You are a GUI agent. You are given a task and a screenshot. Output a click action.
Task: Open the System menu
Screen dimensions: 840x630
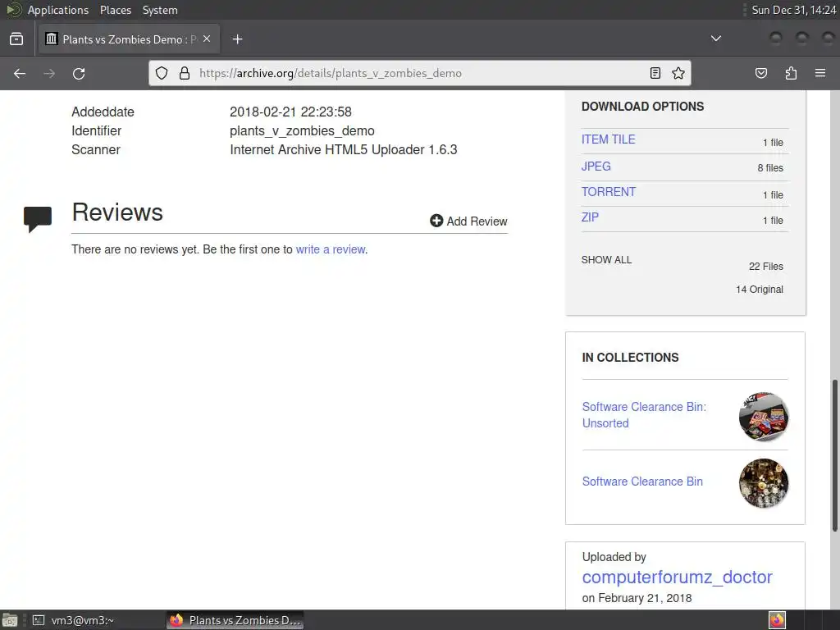[x=160, y=10]
